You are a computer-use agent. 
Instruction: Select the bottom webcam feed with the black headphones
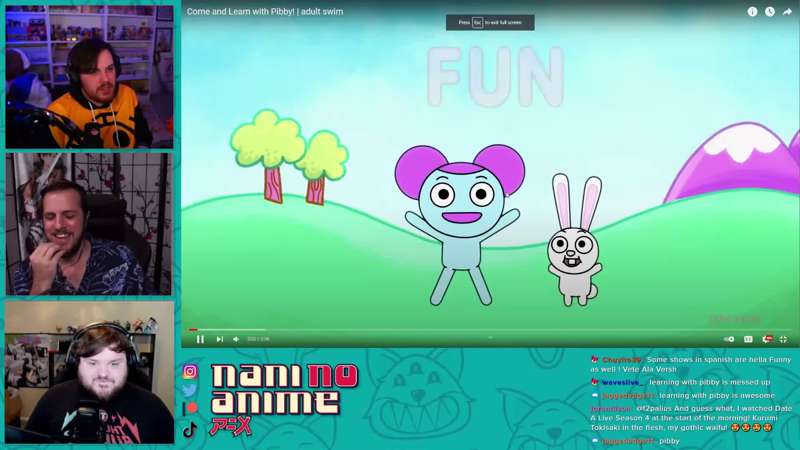point(89,372)
